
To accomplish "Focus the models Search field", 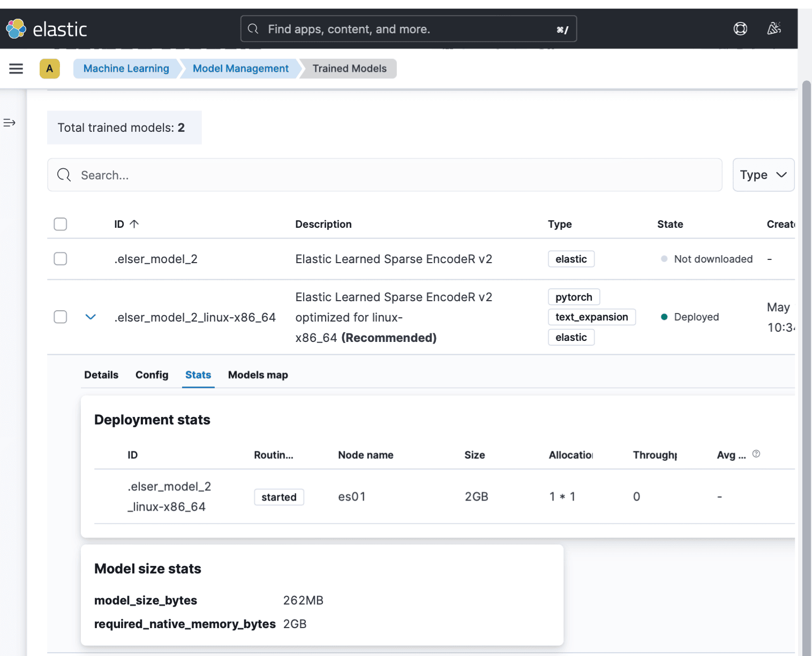I will [x=385, y=175].
